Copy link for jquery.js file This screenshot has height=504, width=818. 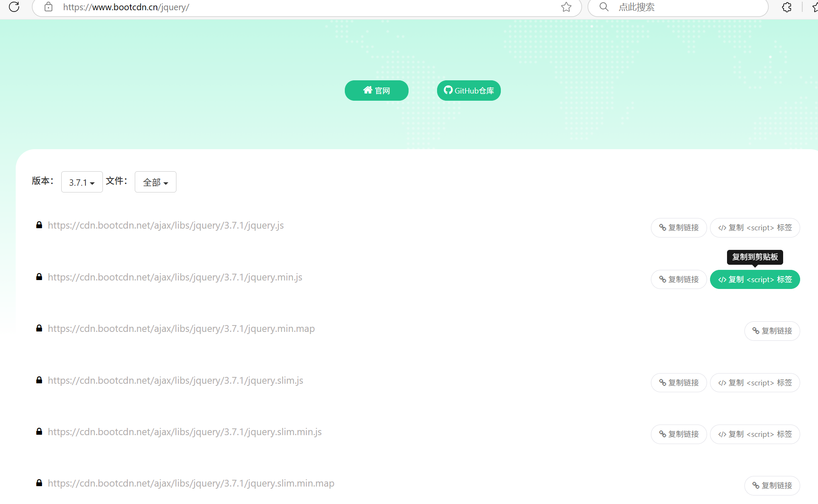pos(679,228)
